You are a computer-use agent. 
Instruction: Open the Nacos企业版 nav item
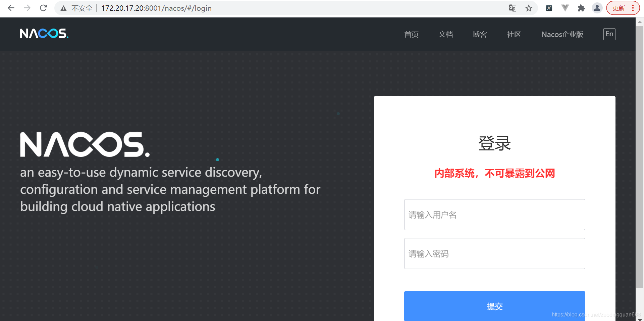[562, 34]
